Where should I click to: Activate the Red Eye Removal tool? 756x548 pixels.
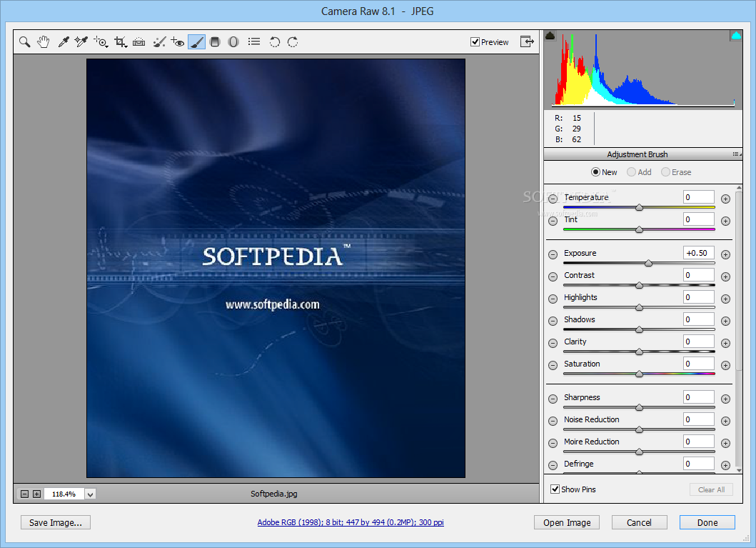click(178, 42)
